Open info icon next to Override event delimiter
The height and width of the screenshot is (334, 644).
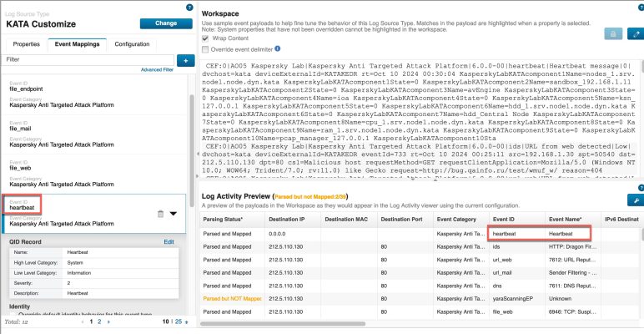pos(277,48)
